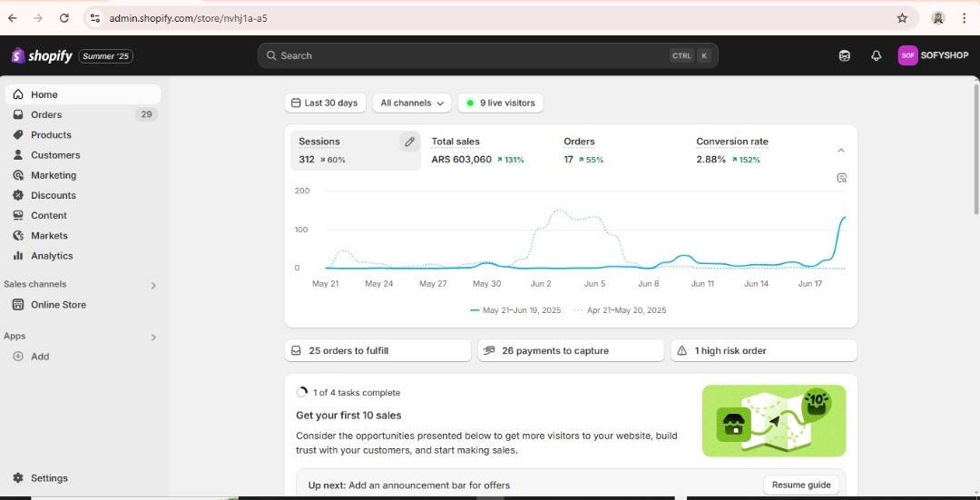980x500 pixels.
Task: Click the Shopify logo
Action: click(x=42, y=56)
